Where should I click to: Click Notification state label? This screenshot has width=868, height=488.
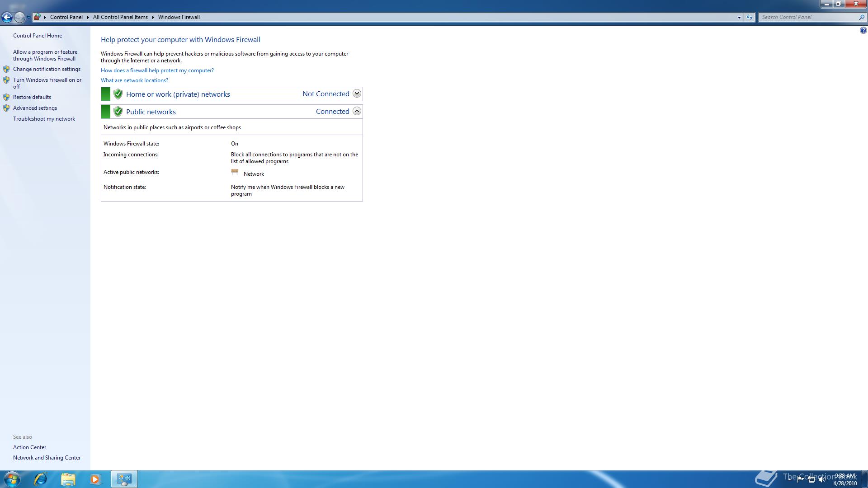[x=125, y=187]
